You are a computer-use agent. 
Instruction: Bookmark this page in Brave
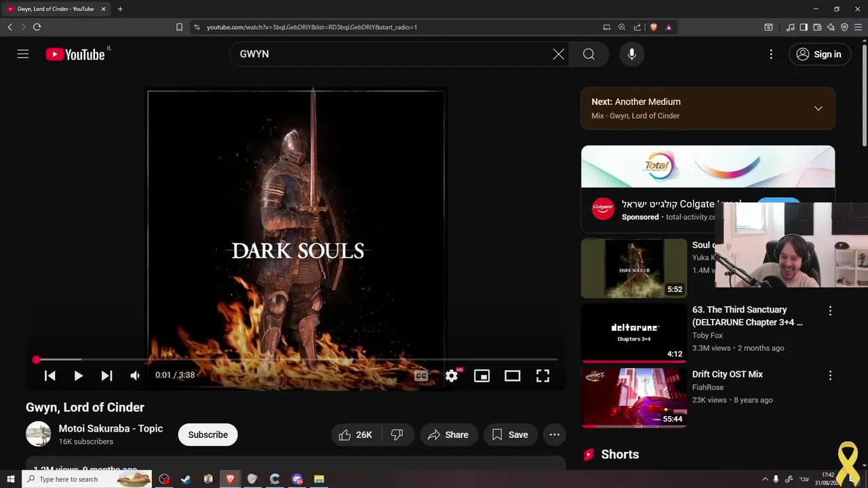pyautogui.click(x=179, y=27)
